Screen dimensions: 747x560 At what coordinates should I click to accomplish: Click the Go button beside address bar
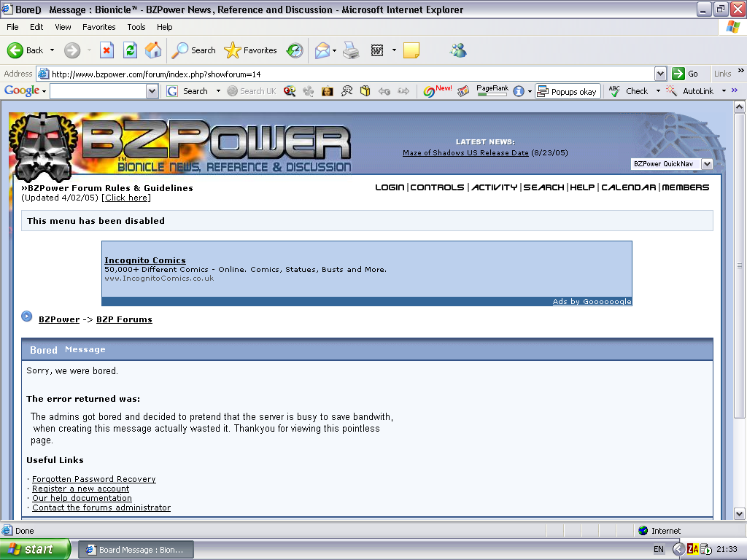(x=685, y=74)
